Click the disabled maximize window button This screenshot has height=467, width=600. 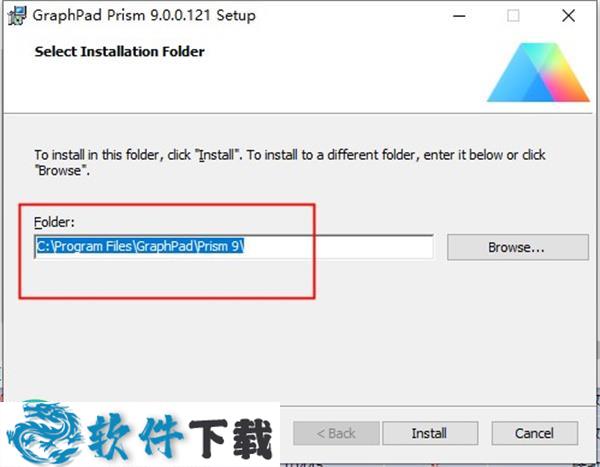[x=513, y=16]
